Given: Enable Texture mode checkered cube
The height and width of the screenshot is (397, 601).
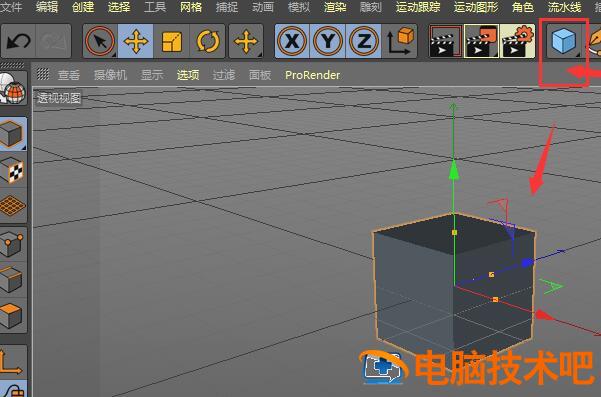Looking at the screenshot, I should (x=11, y=170).
